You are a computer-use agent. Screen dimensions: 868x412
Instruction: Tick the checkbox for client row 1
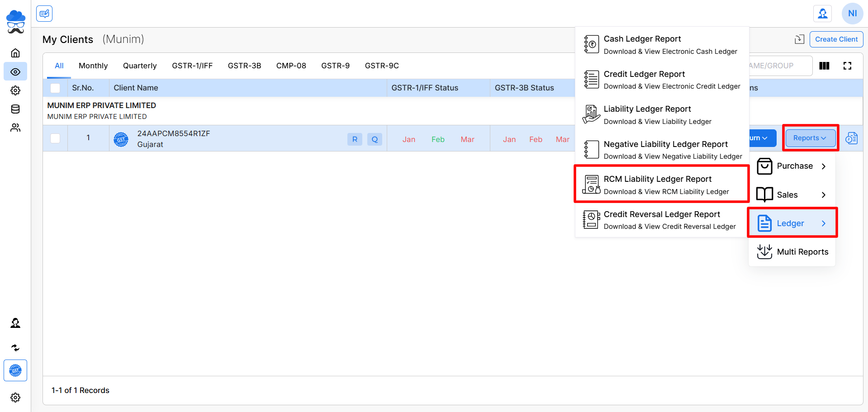[x=55, y=138]
